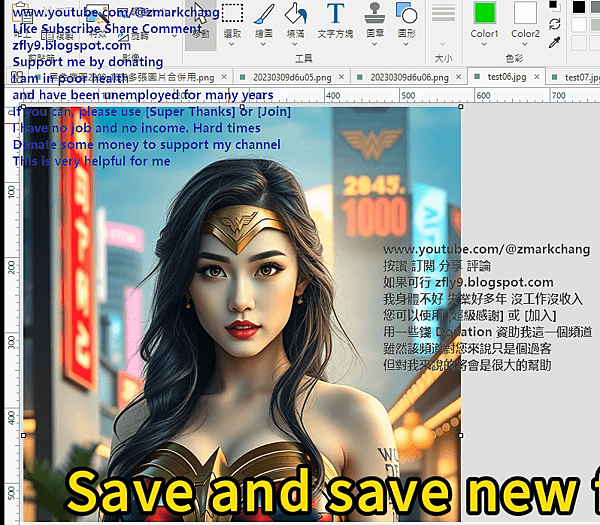Screen dimensions: 600x525
Task: Expand the 大小 size dropdown arrow
Action: coord(443,44)
